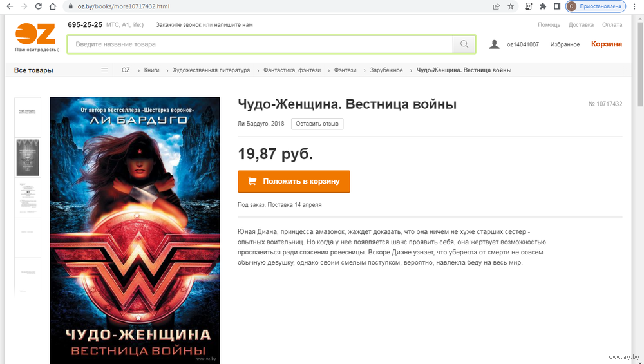
Task: Bookmark page with the star icon
Action: [511, 6]
